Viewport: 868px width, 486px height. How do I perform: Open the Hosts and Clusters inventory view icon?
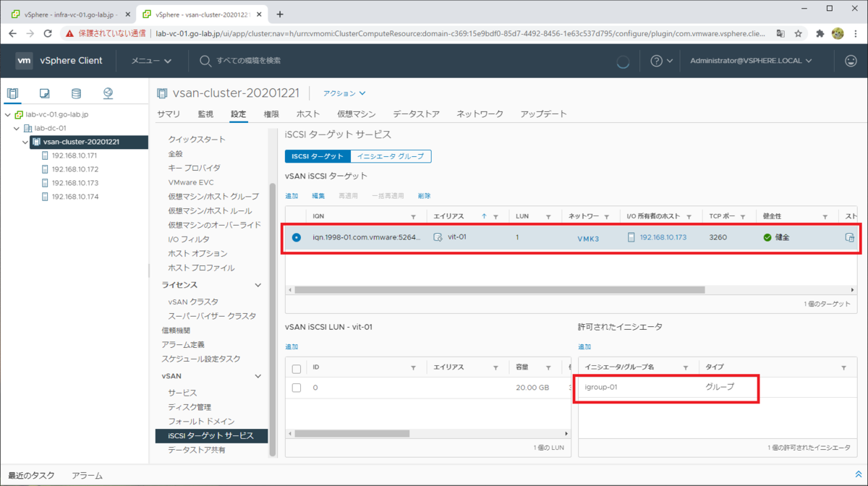pos(12,93)
